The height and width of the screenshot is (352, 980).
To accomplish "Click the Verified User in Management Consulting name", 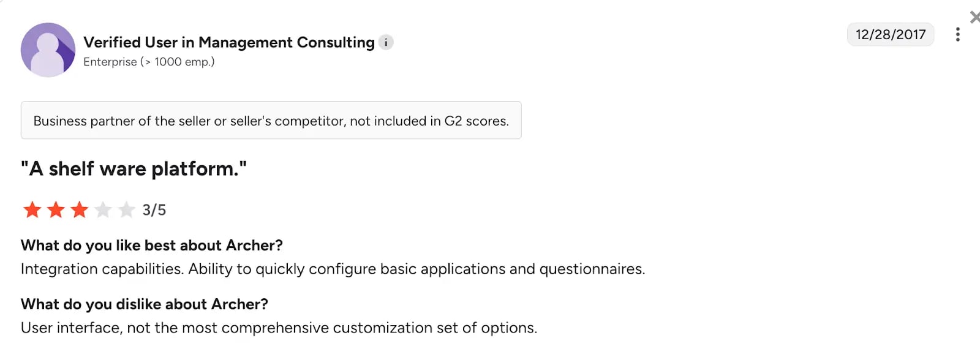I will [228, 42].
